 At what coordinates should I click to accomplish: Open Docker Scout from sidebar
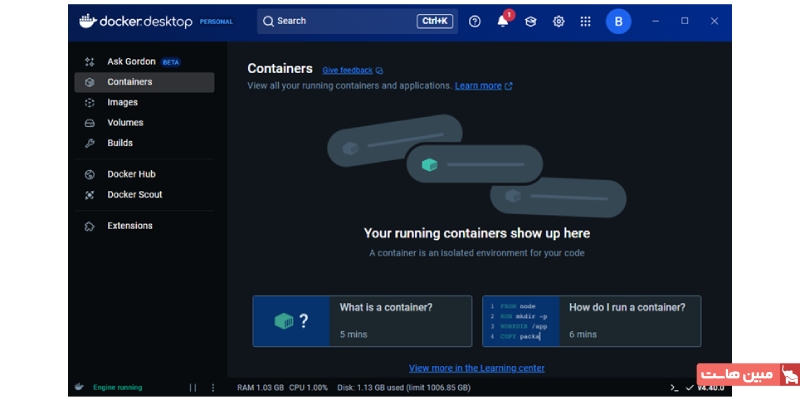(x=134, y=195)
